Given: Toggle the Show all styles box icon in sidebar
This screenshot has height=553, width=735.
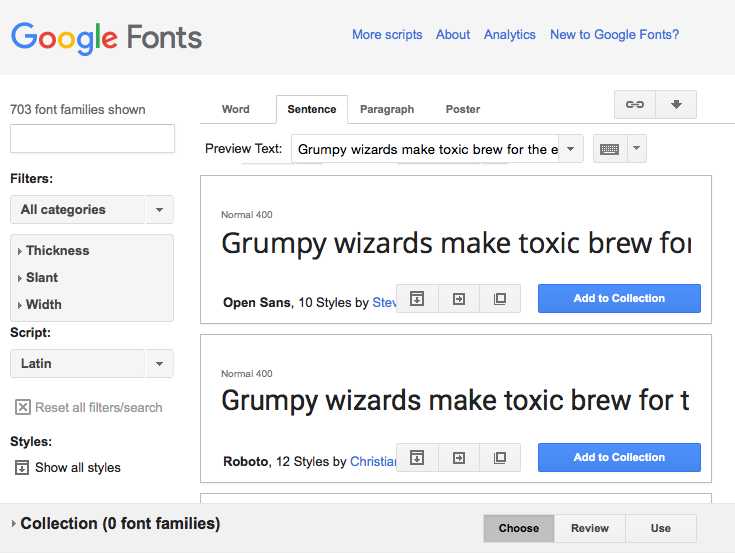Looking at the screenshot, I should (x=22, y=468).
